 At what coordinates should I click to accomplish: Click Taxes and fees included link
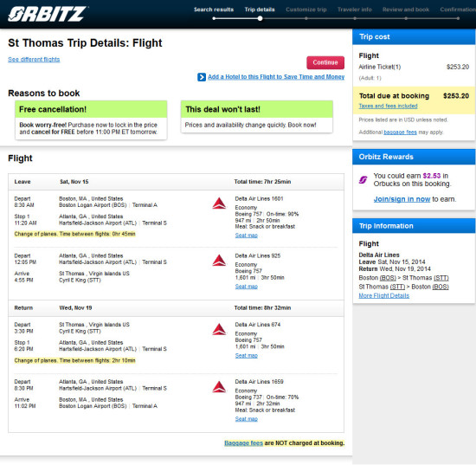[x=388, y=106]
